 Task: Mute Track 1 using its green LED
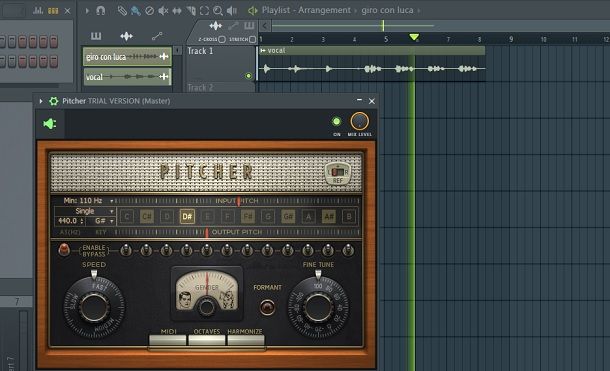[248, 76]
